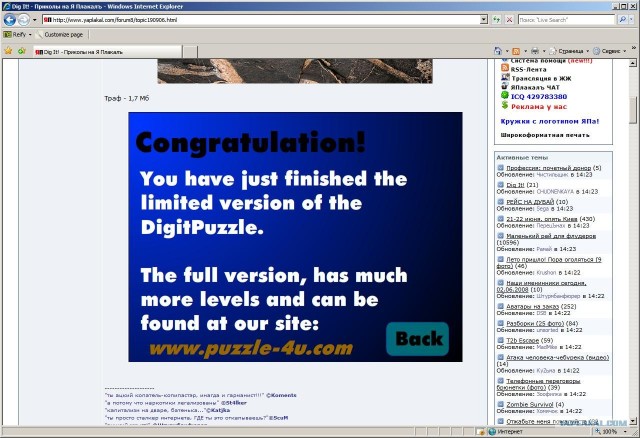Open topic РЕЙС НА ДУБАЙ

point(530,202)
